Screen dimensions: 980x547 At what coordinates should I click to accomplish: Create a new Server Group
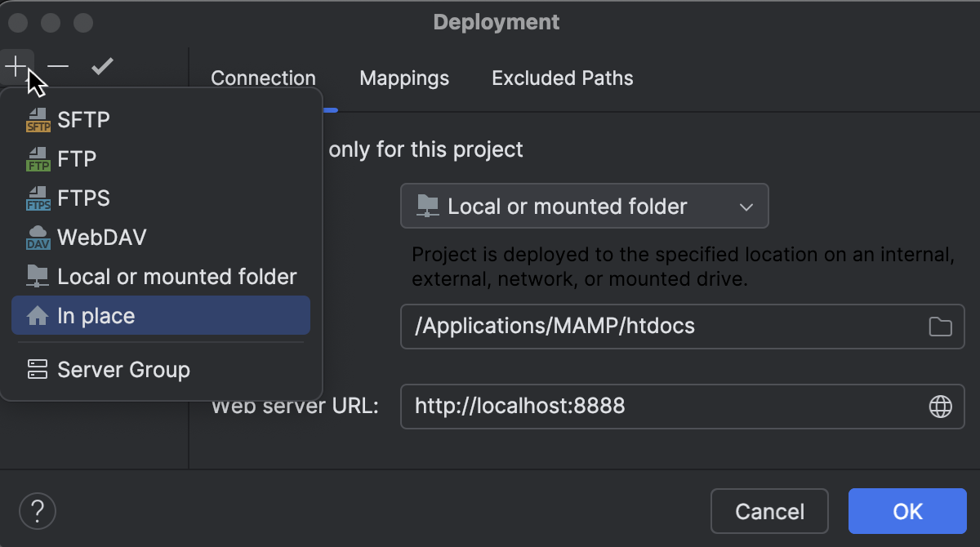coord(125,369)
